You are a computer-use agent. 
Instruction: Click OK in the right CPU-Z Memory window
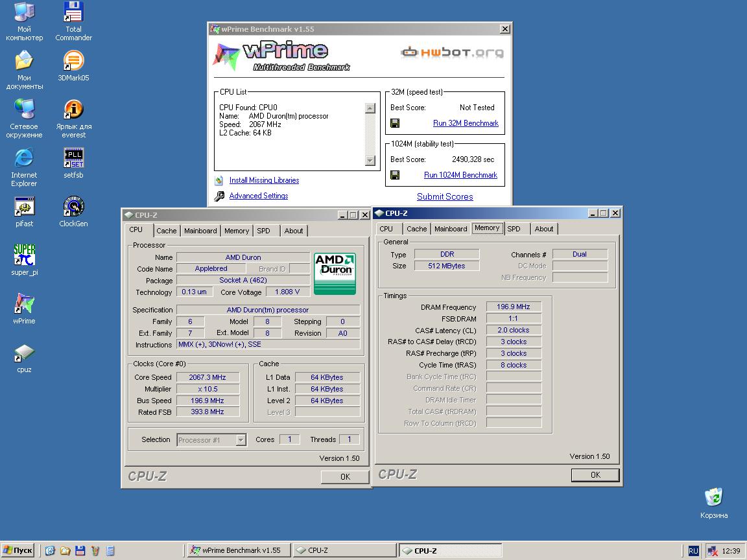click(595, 474)
